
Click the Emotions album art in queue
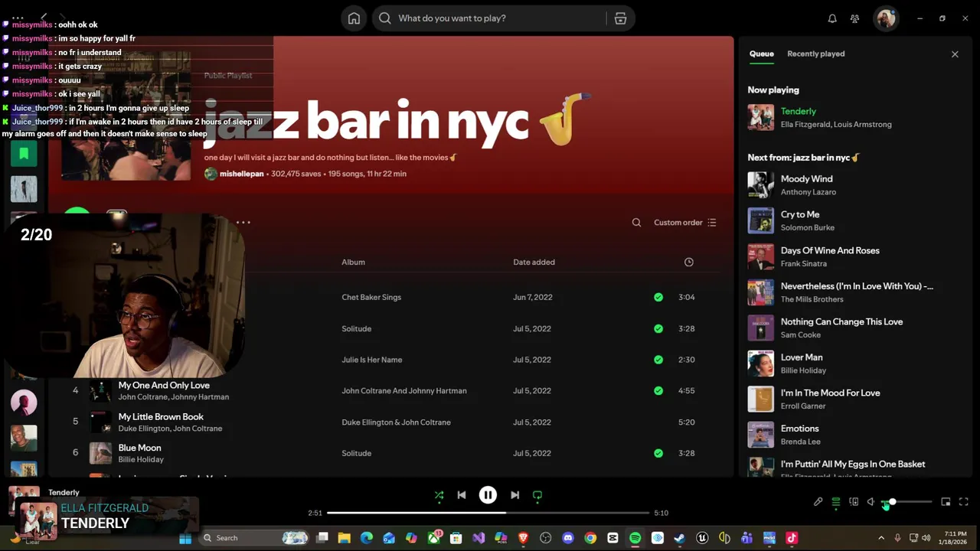pyautogui.click(x=760, y=435)
